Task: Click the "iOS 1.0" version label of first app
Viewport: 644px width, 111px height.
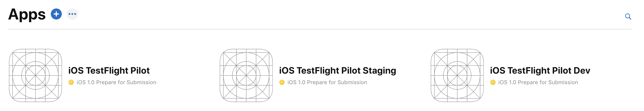Action: click(86, 82)
